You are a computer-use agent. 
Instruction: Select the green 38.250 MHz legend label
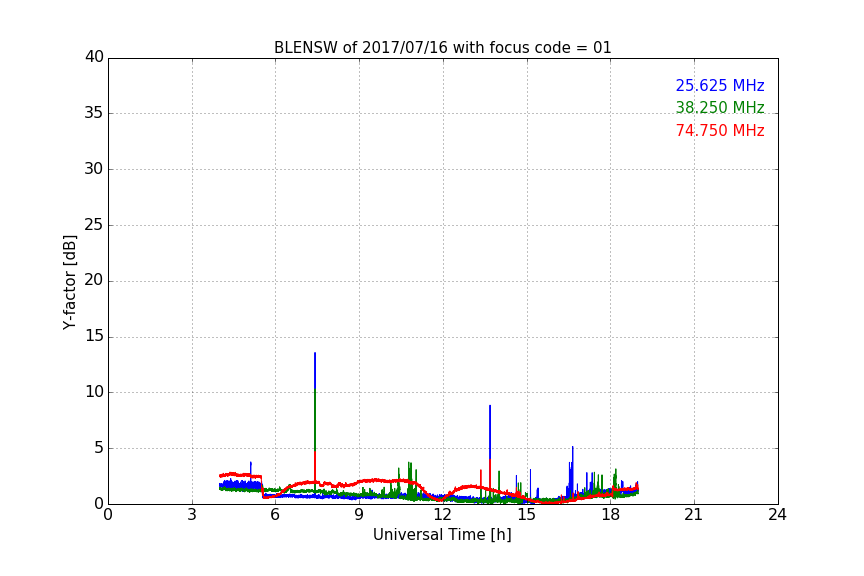click(720, 107)
